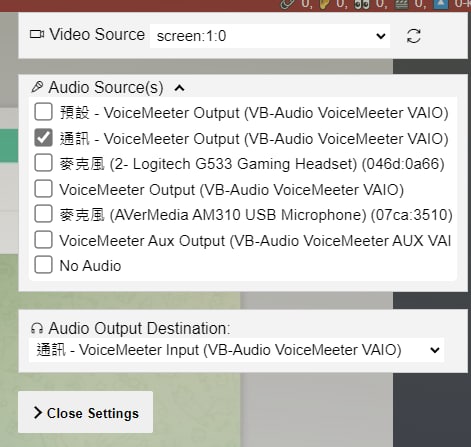Click the headphones icon beside Audio Output Destination

[x=37, y=329]
